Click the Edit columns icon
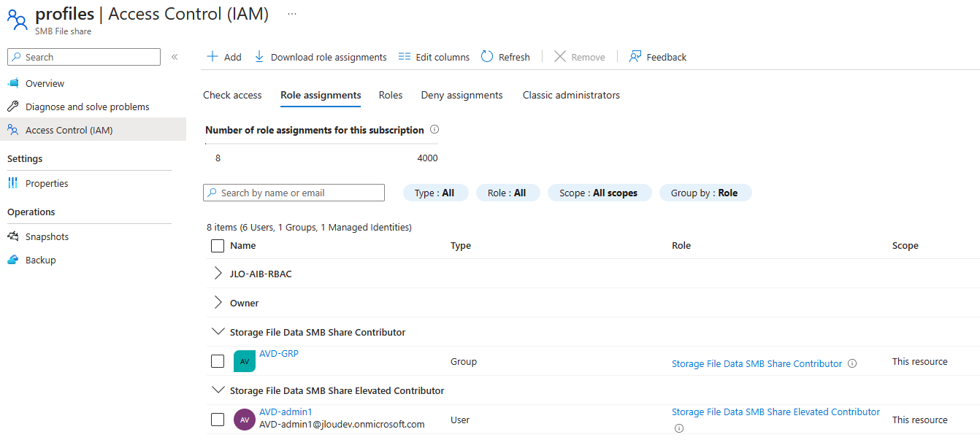Screen dimensions: 980x448 pos(405,57)
